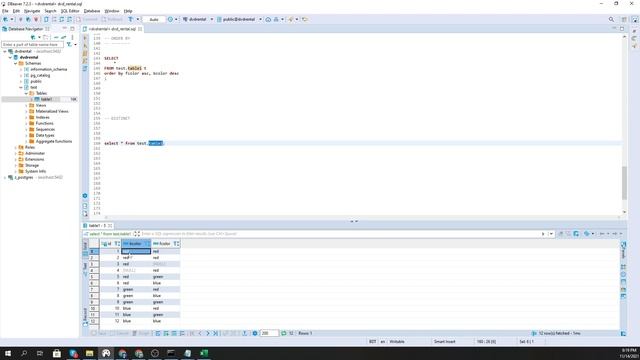The height and width of the screenshot is (360, 640).
Task: Collapse the Schemas folder
Action: (x=16, y=63)
